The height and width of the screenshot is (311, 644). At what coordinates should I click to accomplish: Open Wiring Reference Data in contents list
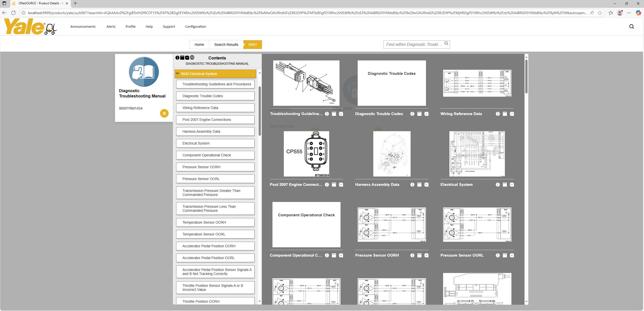click(215, 108)
